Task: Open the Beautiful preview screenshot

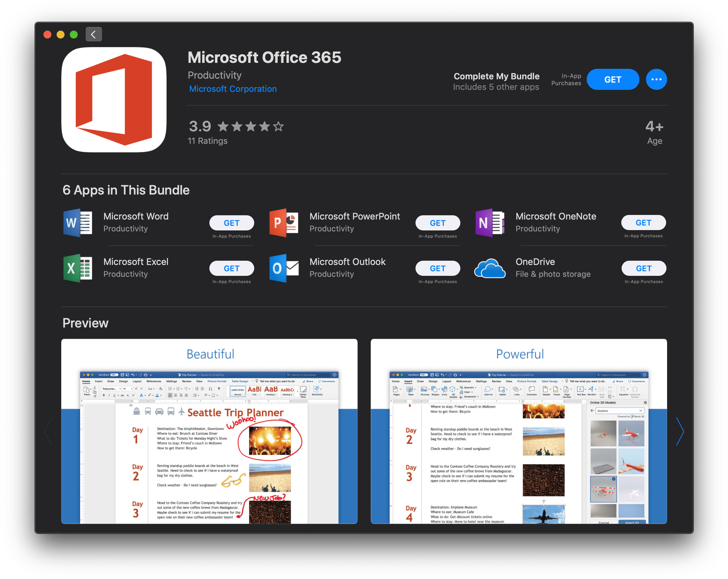Action: pos(209,431)
